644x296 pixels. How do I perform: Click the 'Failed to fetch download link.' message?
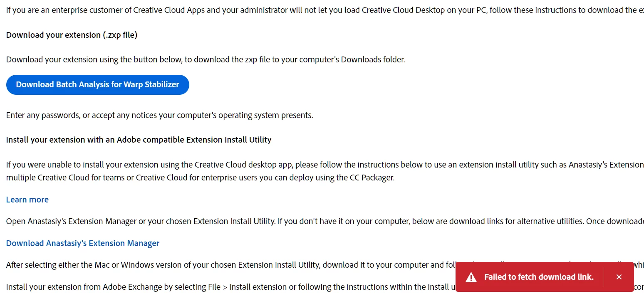coord(539,277)
